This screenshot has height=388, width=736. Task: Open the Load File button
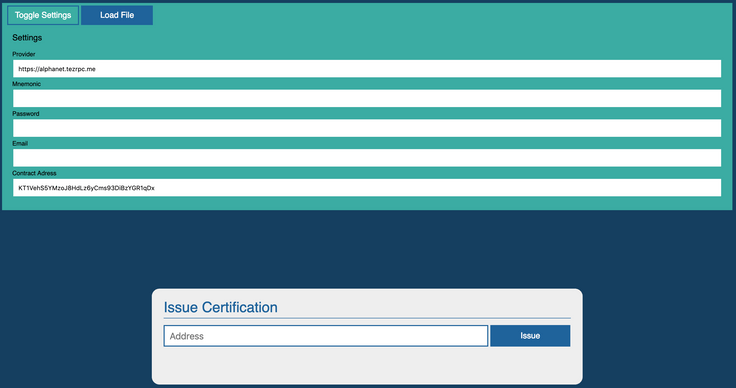[x=117, y=15]
